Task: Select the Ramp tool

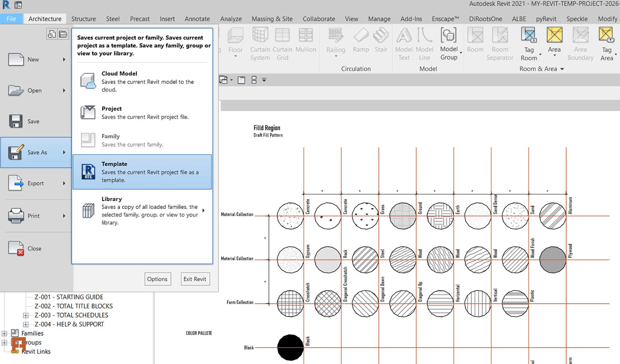Action: [361, 40]
